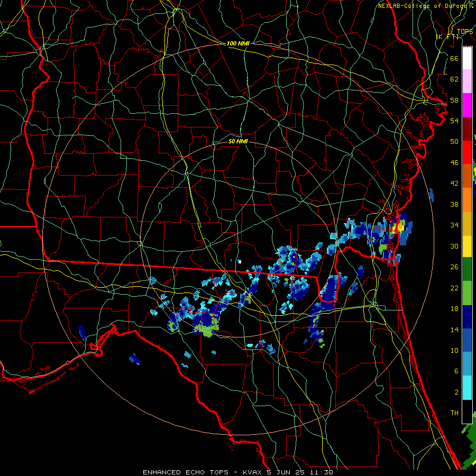This screenshot has width=476, height=476.
Task: Click the 30 value on the legend
Action: (454, 246)
